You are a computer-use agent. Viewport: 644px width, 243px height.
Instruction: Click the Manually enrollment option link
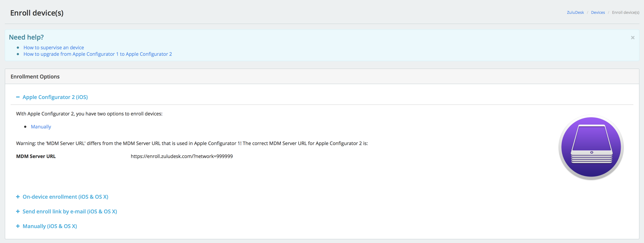(x=41, y=127)
